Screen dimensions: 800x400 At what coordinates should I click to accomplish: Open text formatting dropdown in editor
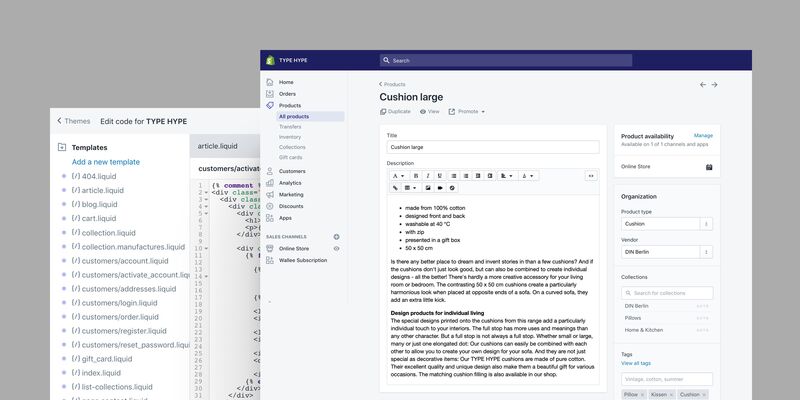[398, 176]
